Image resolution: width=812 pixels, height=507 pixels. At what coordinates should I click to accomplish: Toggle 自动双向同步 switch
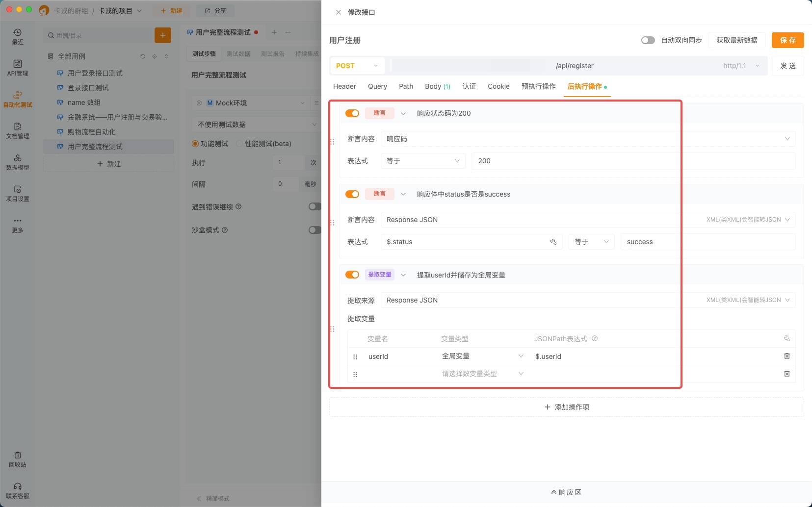point(648,40)
